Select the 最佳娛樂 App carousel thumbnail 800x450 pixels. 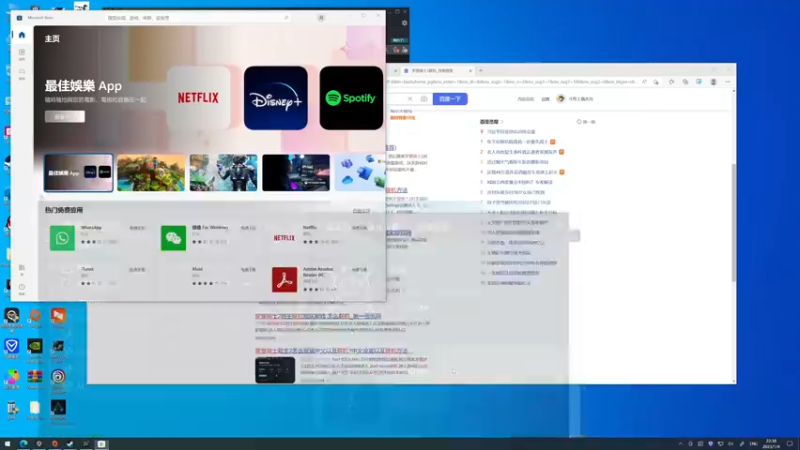click(x=79, y=173)
